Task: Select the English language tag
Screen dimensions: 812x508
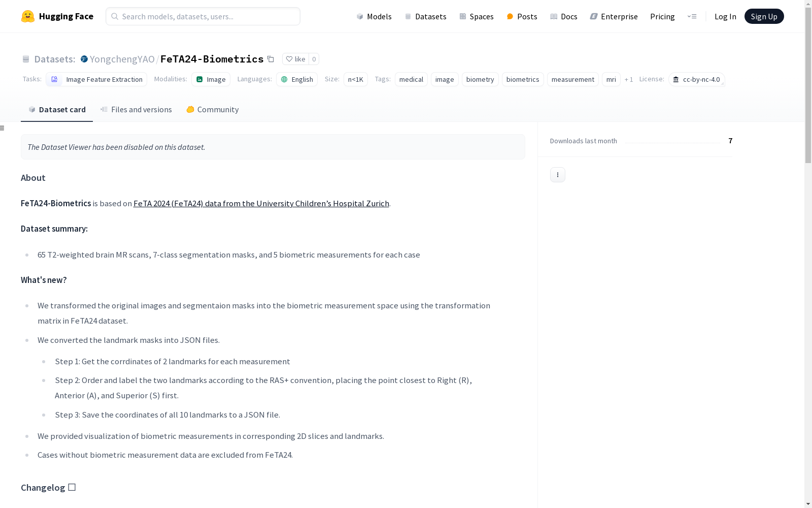Action: coord(297,79)
